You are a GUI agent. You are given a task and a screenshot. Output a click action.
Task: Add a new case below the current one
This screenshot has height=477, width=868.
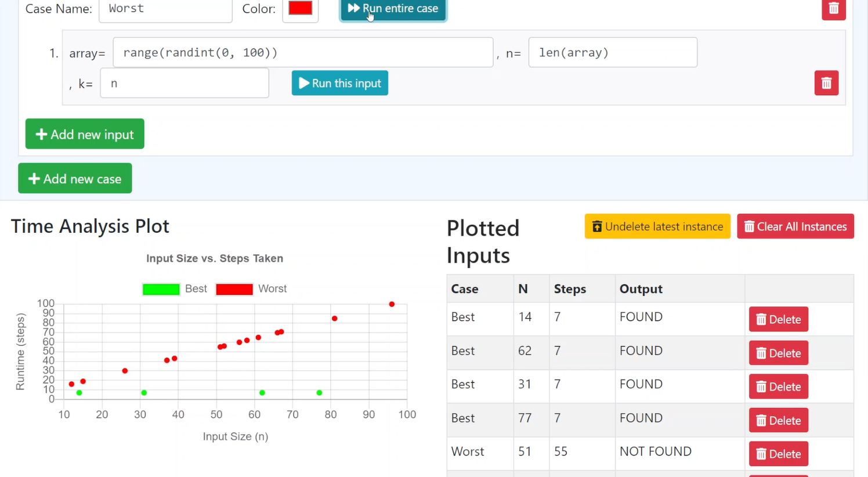74,178
